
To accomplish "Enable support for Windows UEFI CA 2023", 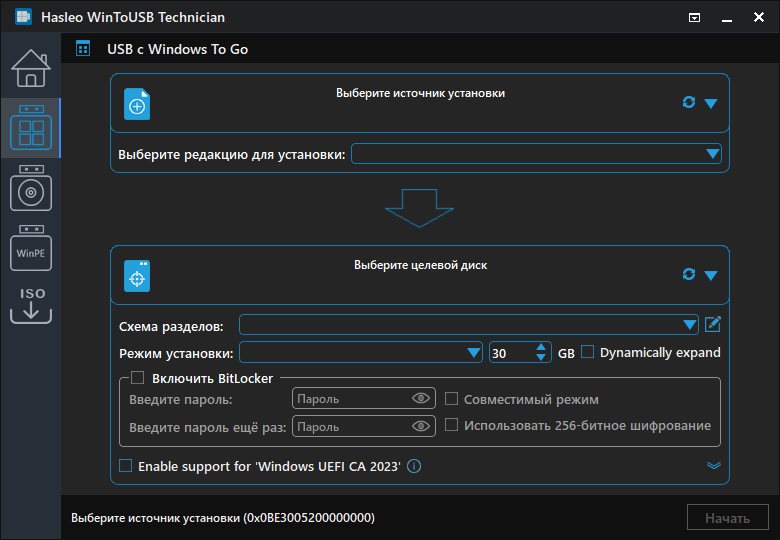I will [125, 466].
